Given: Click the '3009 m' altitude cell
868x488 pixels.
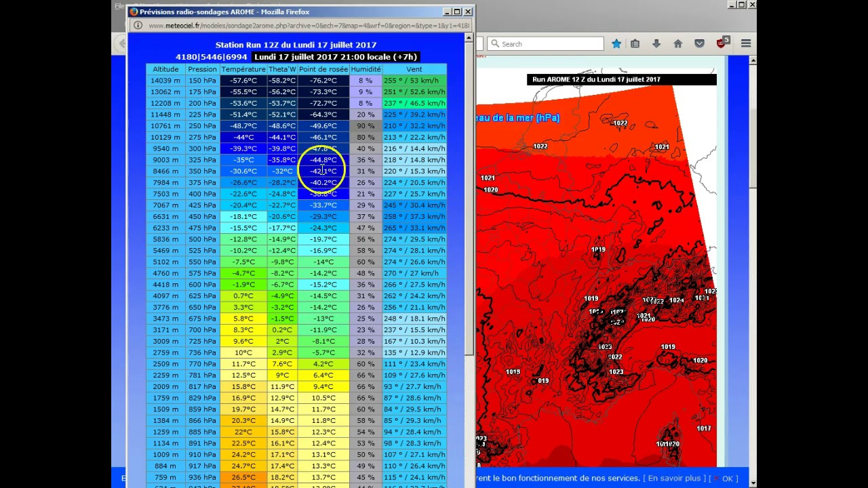Looking at the screenshot, I should click(165, 341).
